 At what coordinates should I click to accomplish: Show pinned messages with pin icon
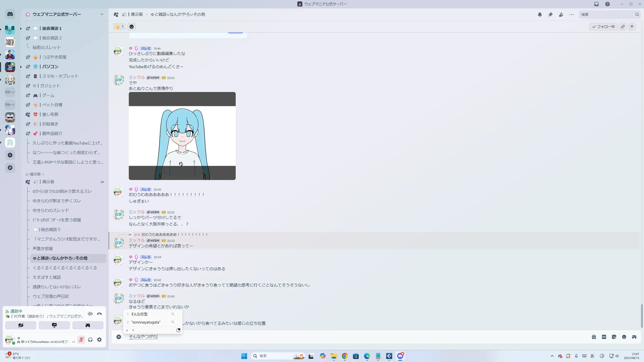point(550,15)
